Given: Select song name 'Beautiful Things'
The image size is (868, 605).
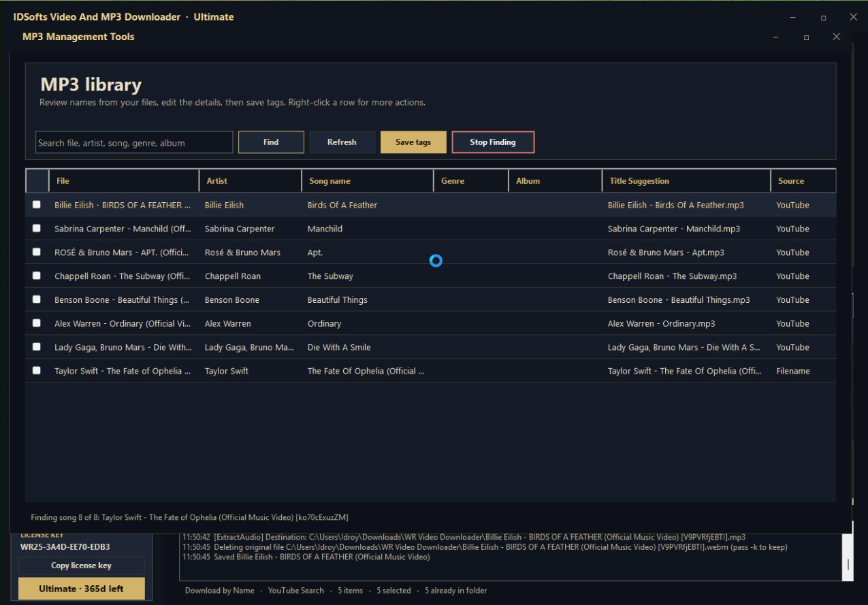Looking at the screenshot, I should coord(337,300).
